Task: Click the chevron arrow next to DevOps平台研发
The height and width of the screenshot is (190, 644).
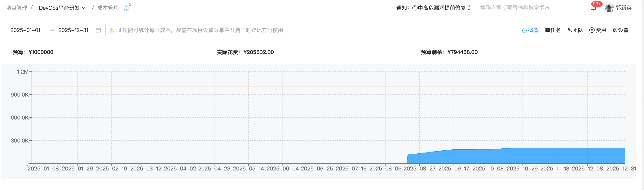Action: point(83,8)
